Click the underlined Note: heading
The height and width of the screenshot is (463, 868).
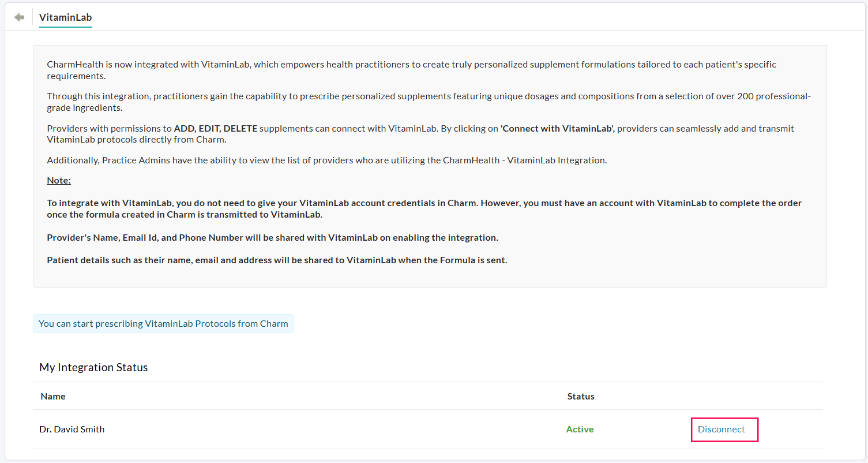pos(59,181)
